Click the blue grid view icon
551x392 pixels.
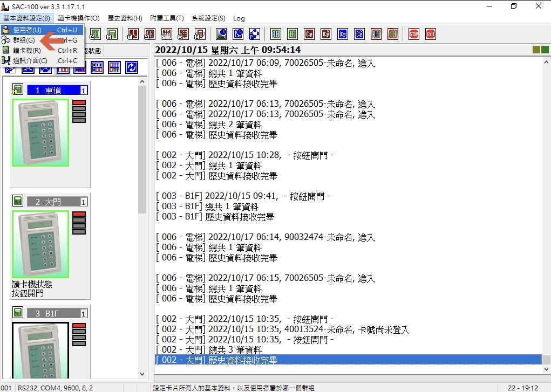coord(114,67)
